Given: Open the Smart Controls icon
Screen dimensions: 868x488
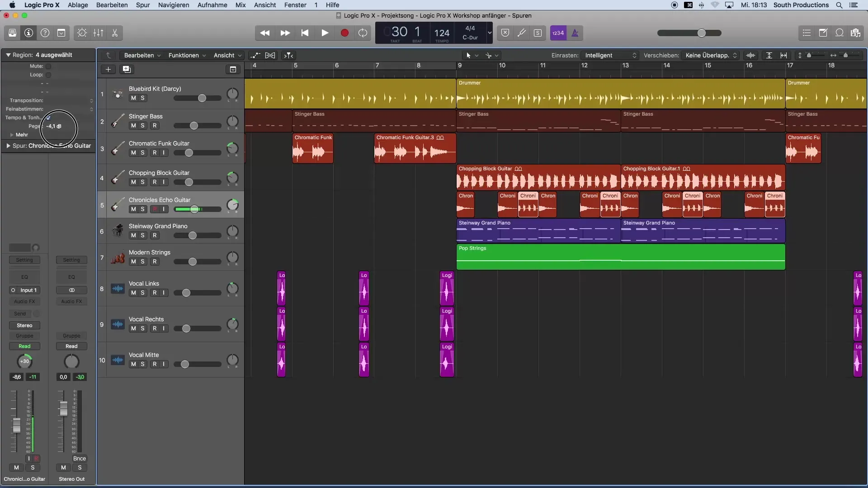Looking at the screenshot, I should point(82,33).
